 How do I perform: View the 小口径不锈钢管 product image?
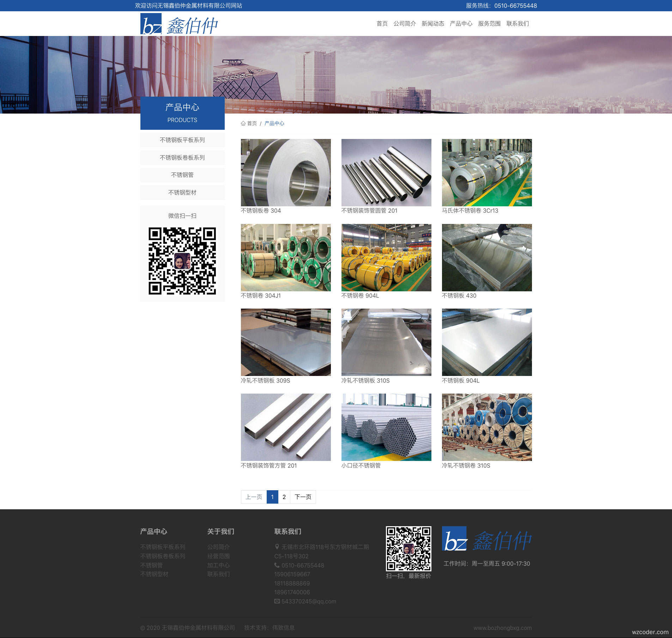[x=386, y=427]
